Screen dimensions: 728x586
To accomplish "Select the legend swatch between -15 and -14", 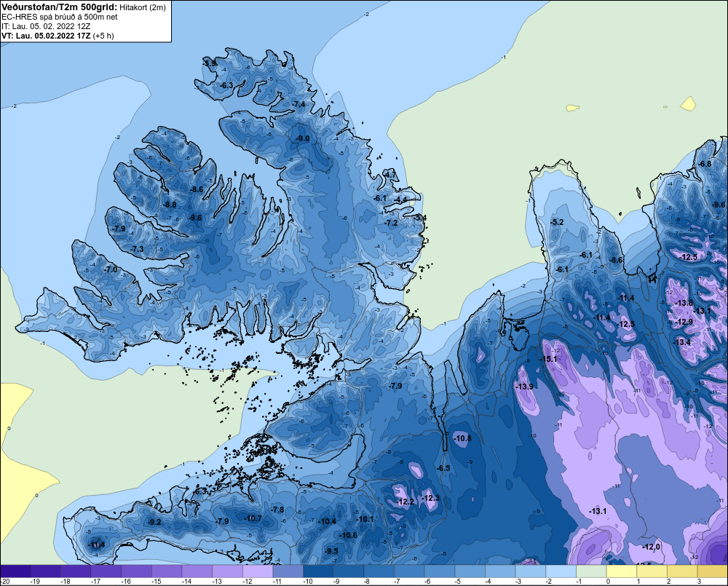I will [x=167, y=571].
